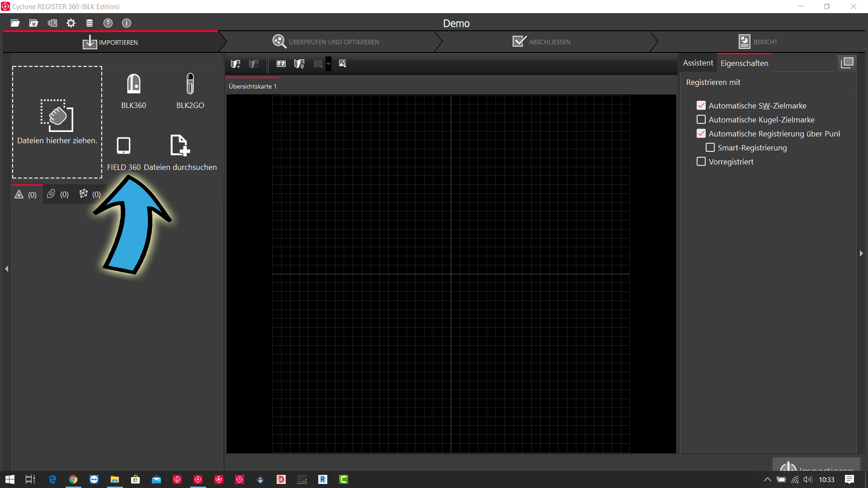
Task: Import from the BLK360 scanner
Action: [x=133, y=91]
